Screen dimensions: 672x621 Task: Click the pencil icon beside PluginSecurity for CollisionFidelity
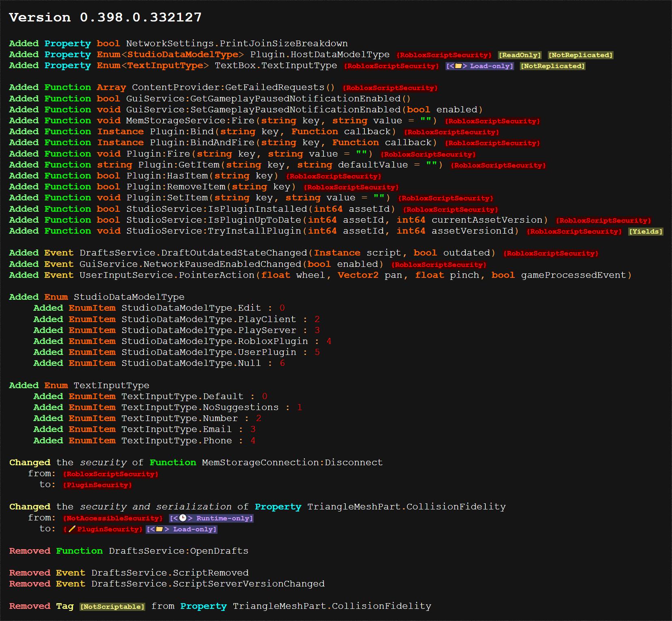[x=72, y=529]
